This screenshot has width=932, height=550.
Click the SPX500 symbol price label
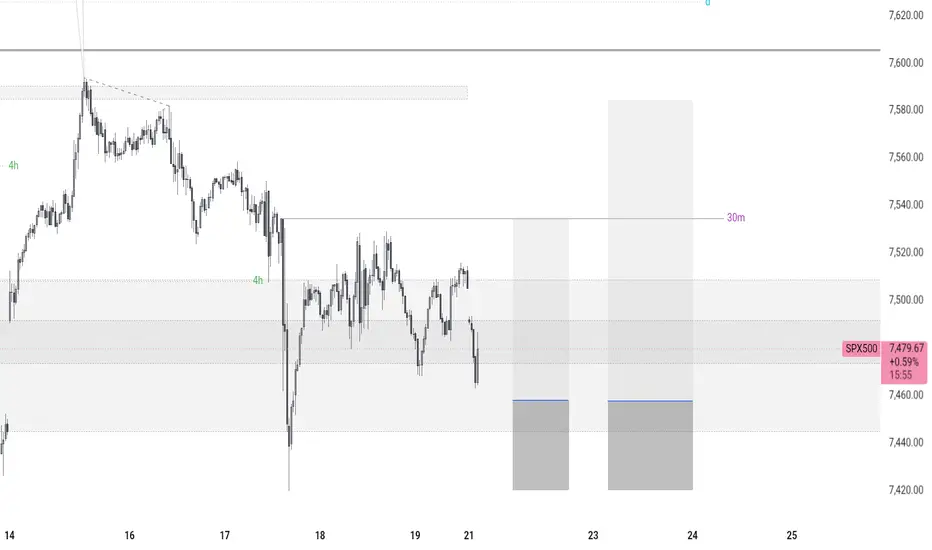click(861, 348)
